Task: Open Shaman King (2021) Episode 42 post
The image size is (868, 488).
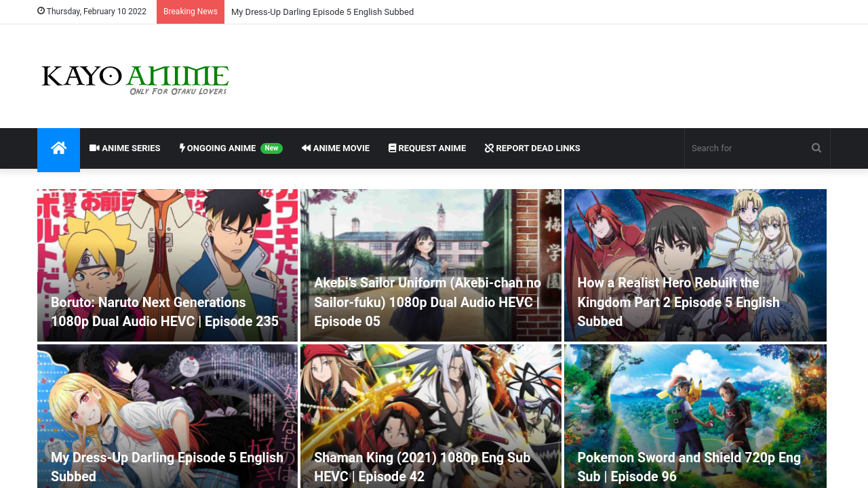Action: click(x=422, y=466)
